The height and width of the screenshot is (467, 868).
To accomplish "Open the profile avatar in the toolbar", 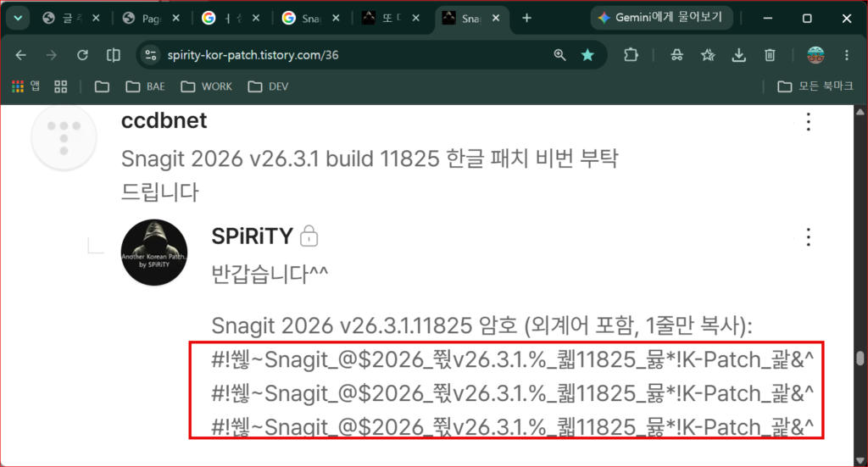I will tap(816, 55).
